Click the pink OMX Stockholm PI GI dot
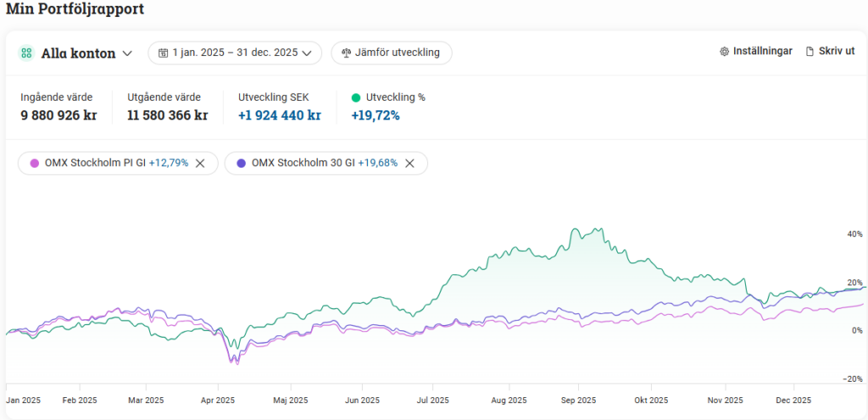The image size is (868, 420). pos(35,163)
